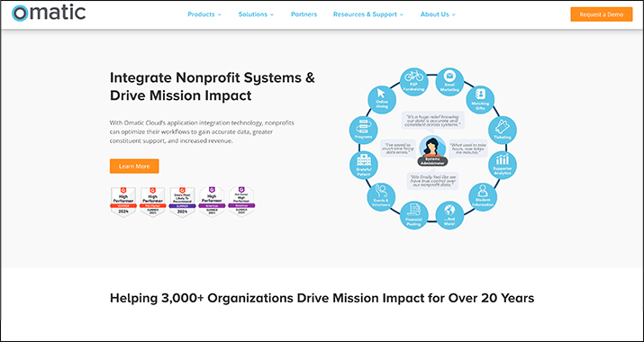
Task: Open the Resources & Support dropdown
Action: point(368,14)
